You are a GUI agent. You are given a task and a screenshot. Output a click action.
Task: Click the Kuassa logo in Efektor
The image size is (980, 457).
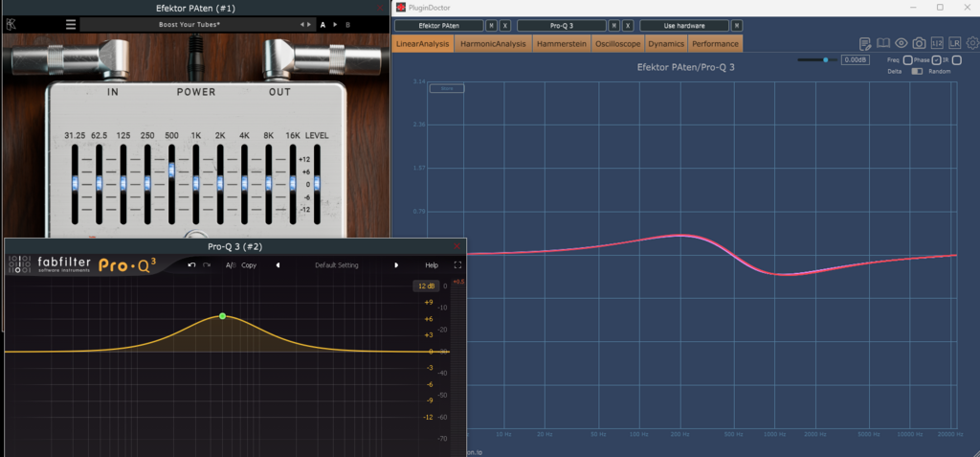[x=11, y=24]
